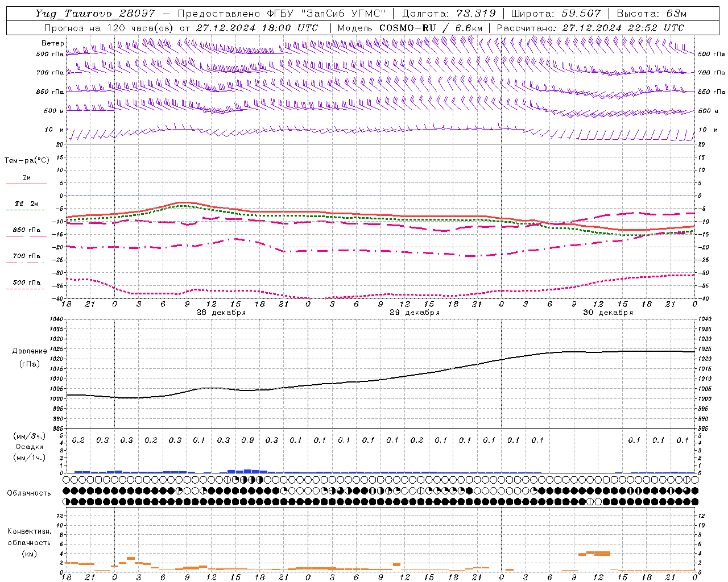
Task: Click the Ветер wind section label
Action: (52, 43)
